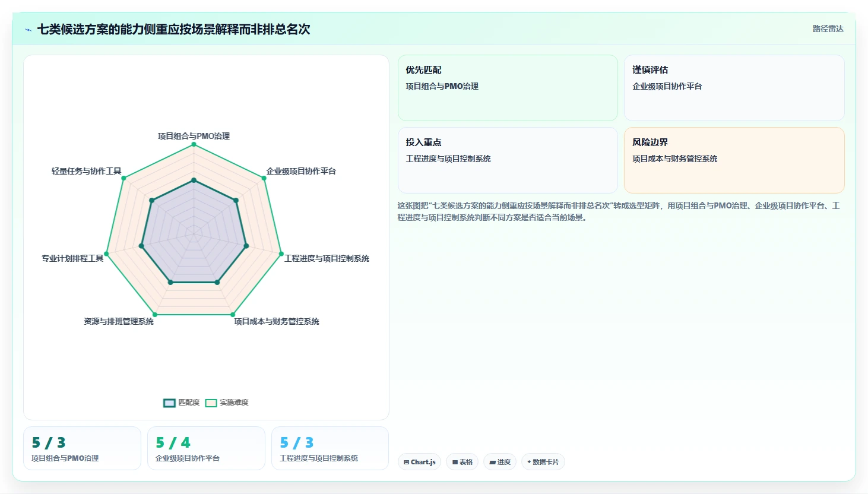Click the Chart.js chip icon
This screenshot has height=494, width=868.
click(407, 462)
